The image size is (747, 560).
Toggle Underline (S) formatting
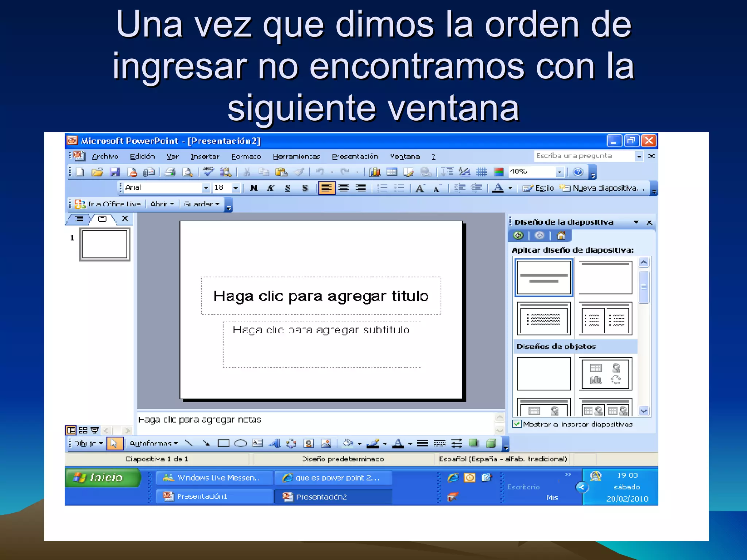[x=288, y=188]
